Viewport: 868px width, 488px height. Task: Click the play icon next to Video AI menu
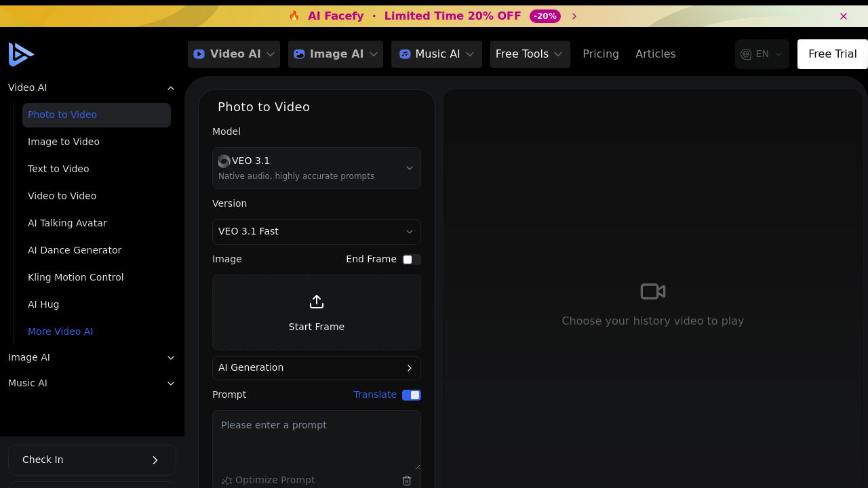point(199,54)
